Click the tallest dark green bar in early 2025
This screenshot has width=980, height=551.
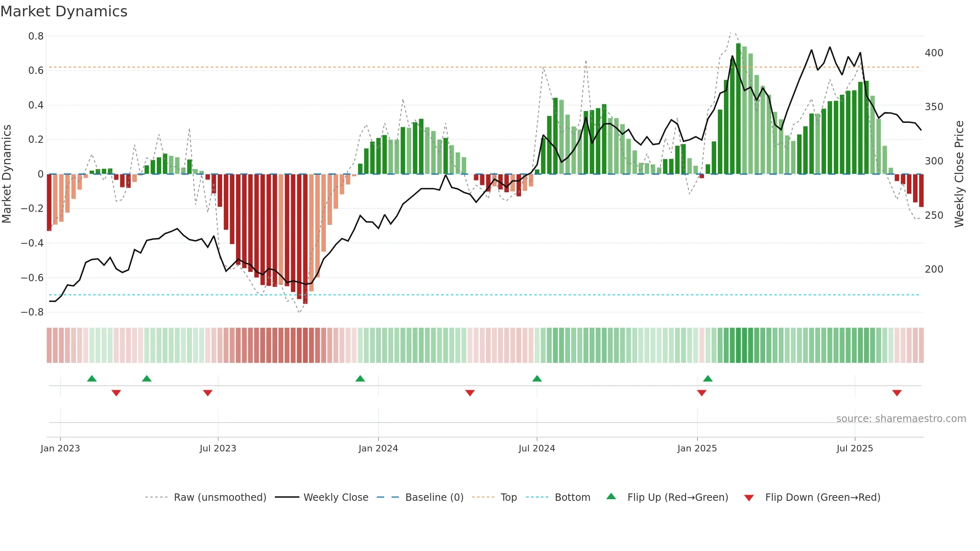coord(738,109)
